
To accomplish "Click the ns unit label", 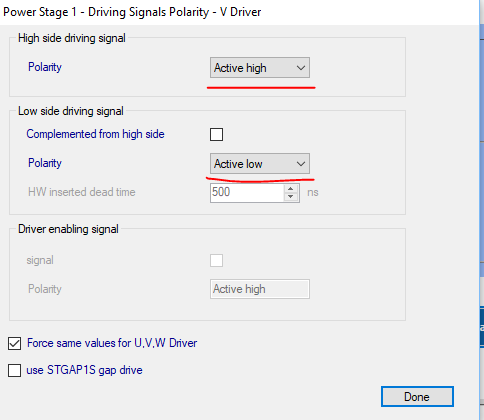I will click(x=313, y=192).
